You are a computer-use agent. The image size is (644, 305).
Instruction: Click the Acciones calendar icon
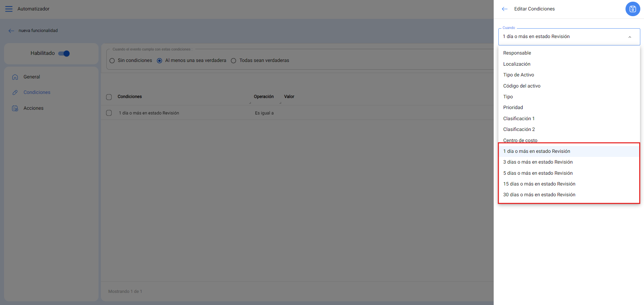[x=15, y=108]
